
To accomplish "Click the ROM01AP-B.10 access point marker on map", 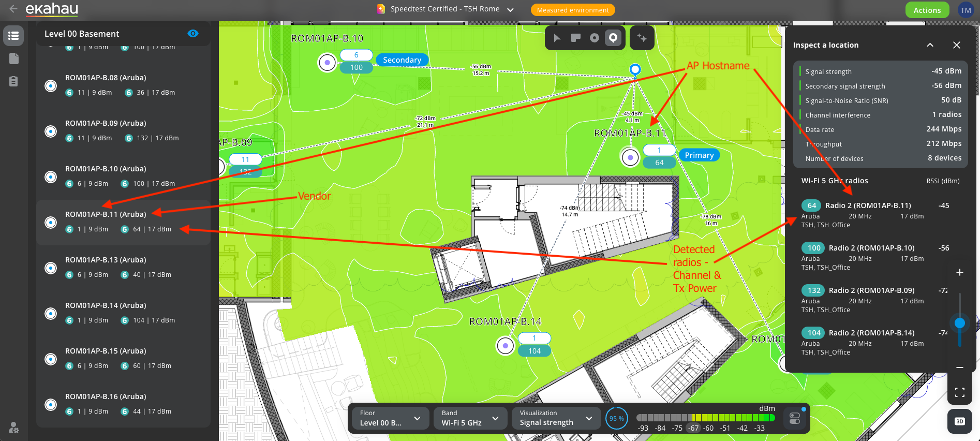I will click(x=327, y=63).
